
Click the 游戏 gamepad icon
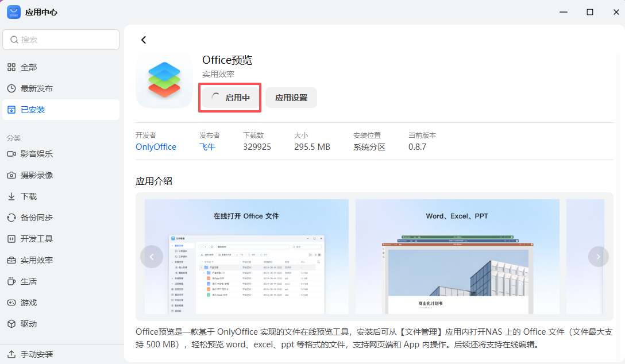11,303
